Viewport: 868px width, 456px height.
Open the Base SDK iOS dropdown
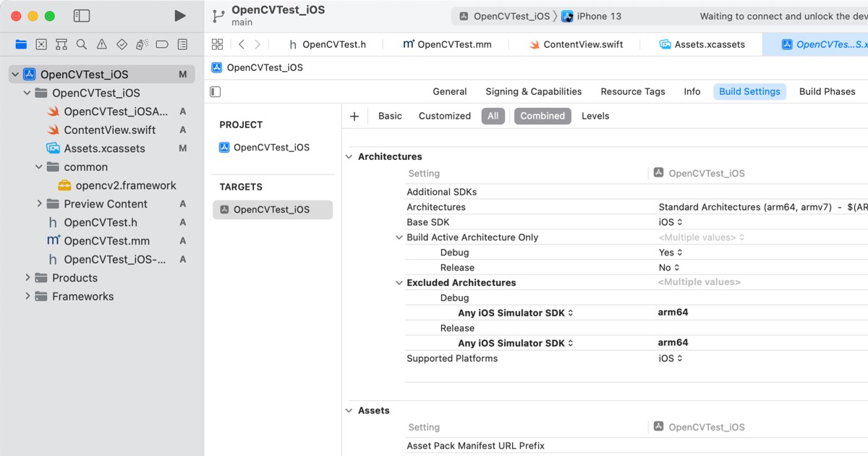click(x=671, y=222)
